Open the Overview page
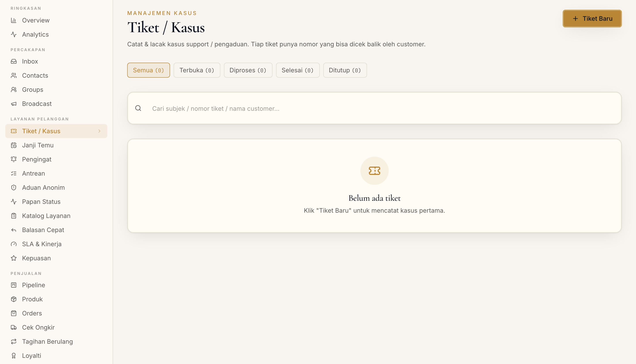Image resolution: width=636 pixels, height=364 pixels. (56, 20)
